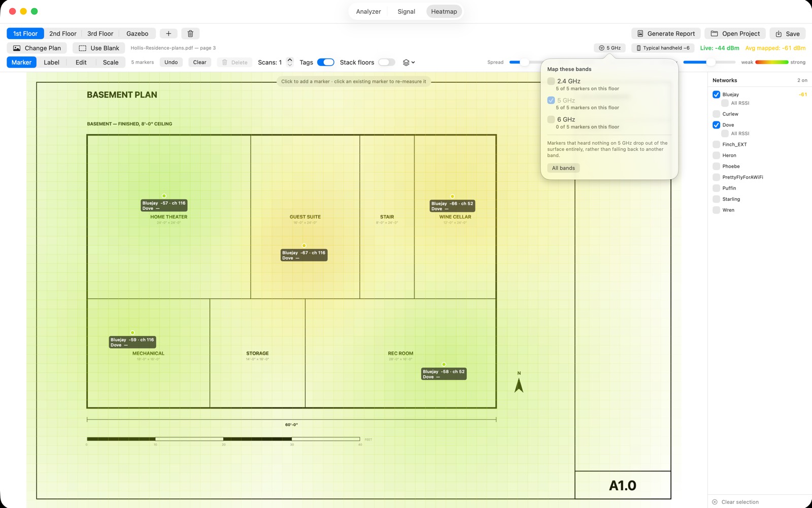Click the Generate Report button
The width and height of the screenshot is (812, 508).
[666, 34]
